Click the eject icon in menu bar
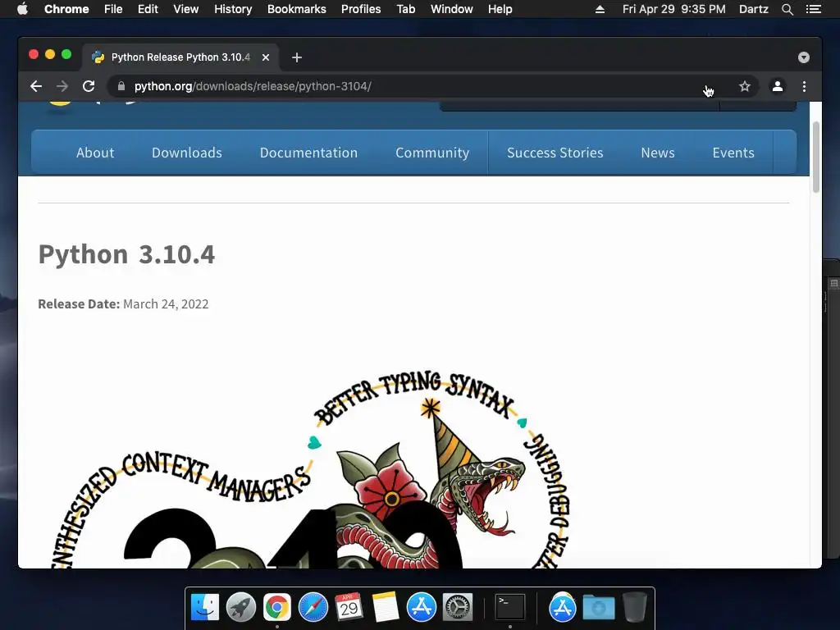This screenshot has height=630, width=840. [600, 9]
